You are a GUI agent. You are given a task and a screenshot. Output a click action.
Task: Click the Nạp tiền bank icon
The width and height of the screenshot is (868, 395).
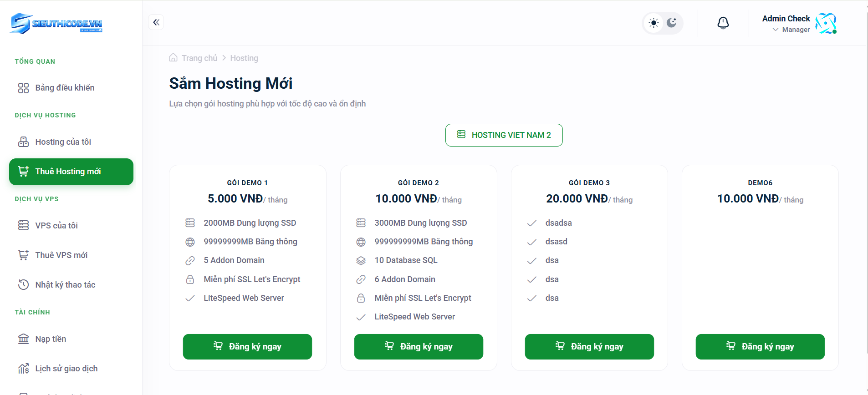click(23, 339)
